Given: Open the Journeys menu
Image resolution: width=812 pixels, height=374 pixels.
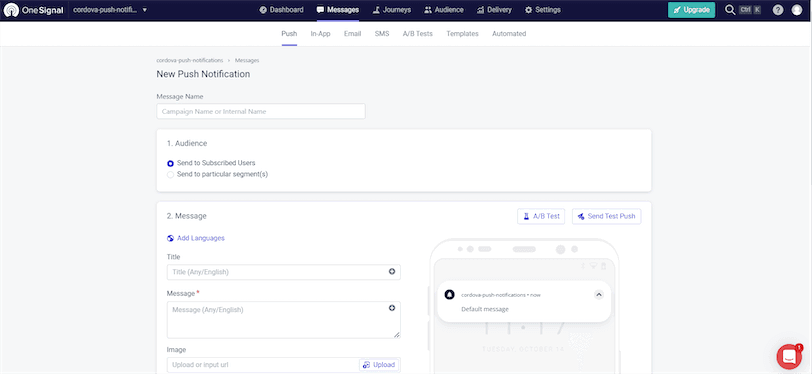Looking at the screenshot, I should tap(392, 10).
